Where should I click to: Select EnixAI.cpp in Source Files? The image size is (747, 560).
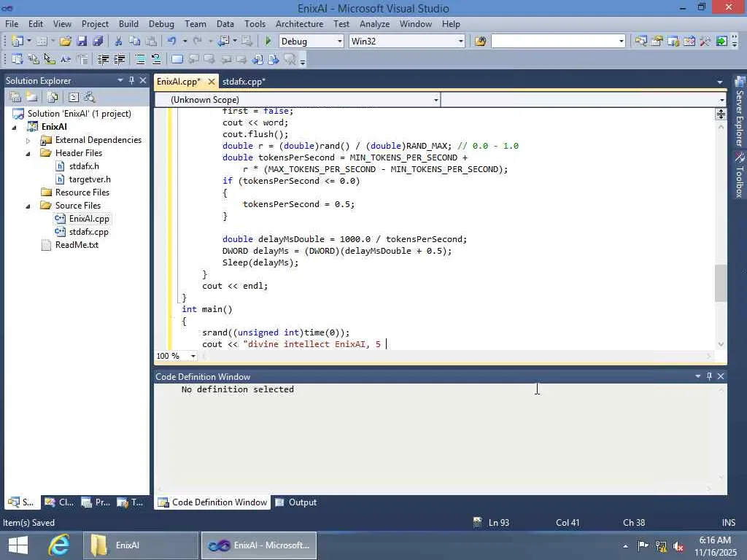coord(89,219)
